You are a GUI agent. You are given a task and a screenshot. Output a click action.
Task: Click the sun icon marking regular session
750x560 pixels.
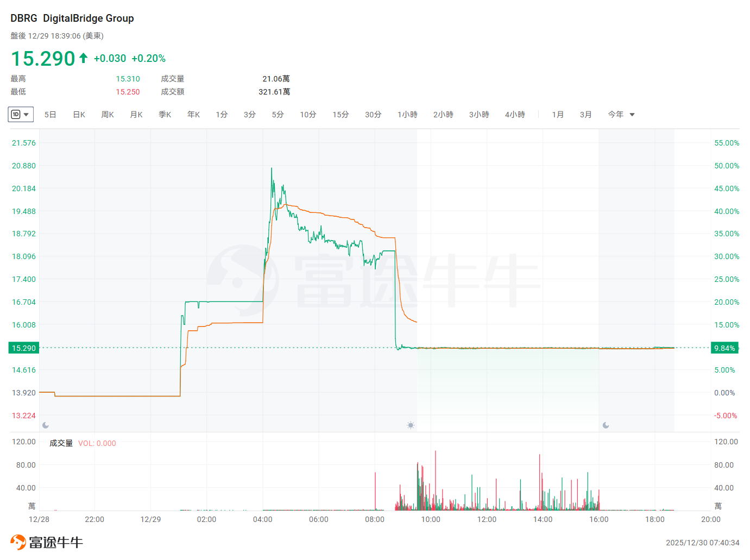tap(411, 425)
